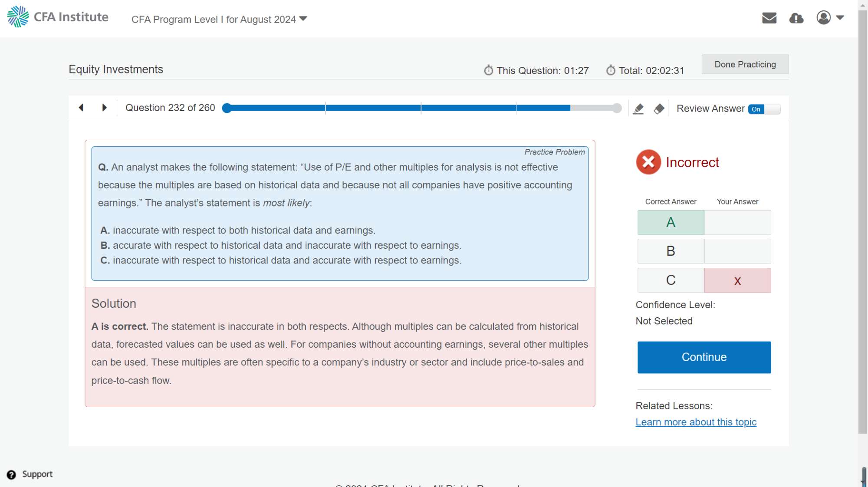Select the eraser tool icon

pos(659,109)
